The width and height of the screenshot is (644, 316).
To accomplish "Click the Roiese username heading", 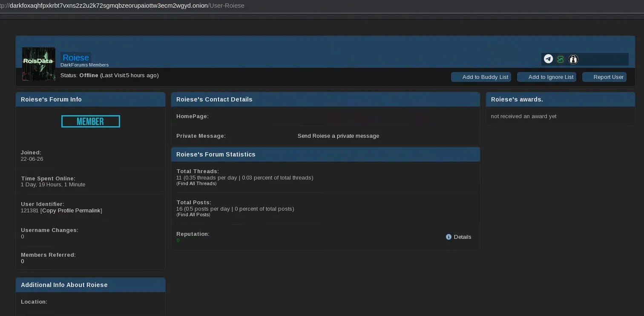I will (76, 58).
